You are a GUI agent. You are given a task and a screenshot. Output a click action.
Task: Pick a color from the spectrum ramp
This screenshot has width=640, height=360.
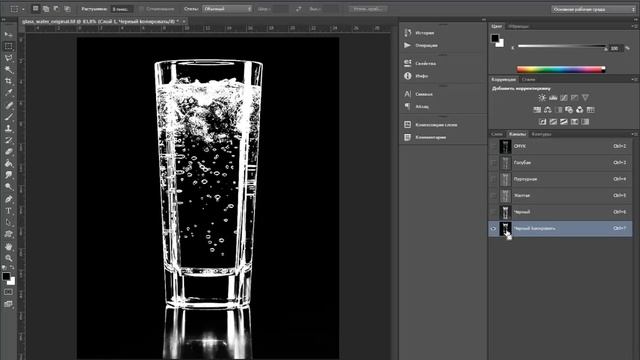pos(560,69)
